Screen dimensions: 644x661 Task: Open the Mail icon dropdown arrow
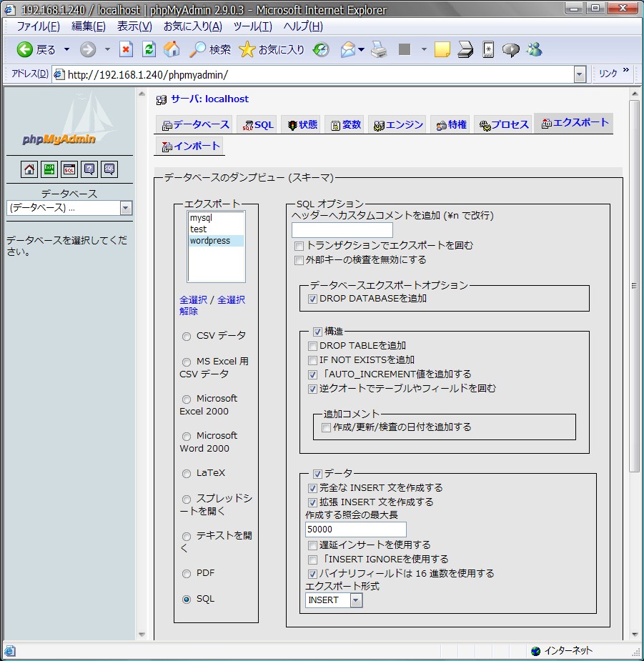pos(362,50)
